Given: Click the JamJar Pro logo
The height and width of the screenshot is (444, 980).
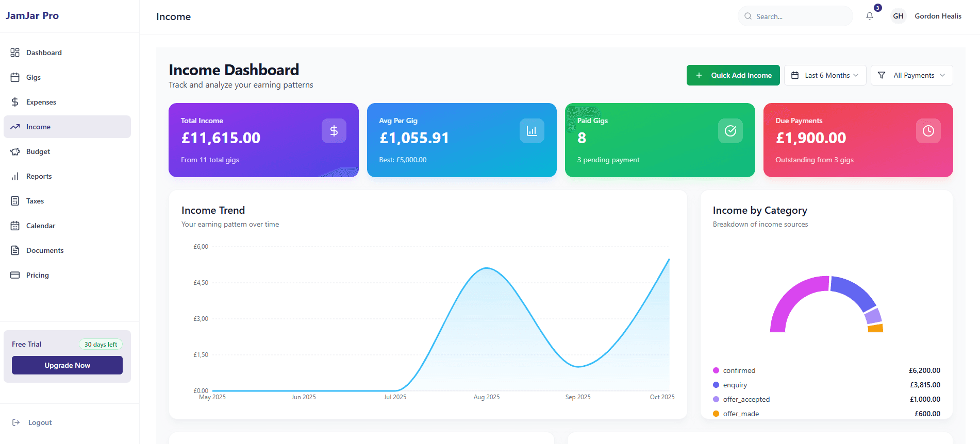Looking at the screenshot, I should pyautogui.click(x=32, y=15).
